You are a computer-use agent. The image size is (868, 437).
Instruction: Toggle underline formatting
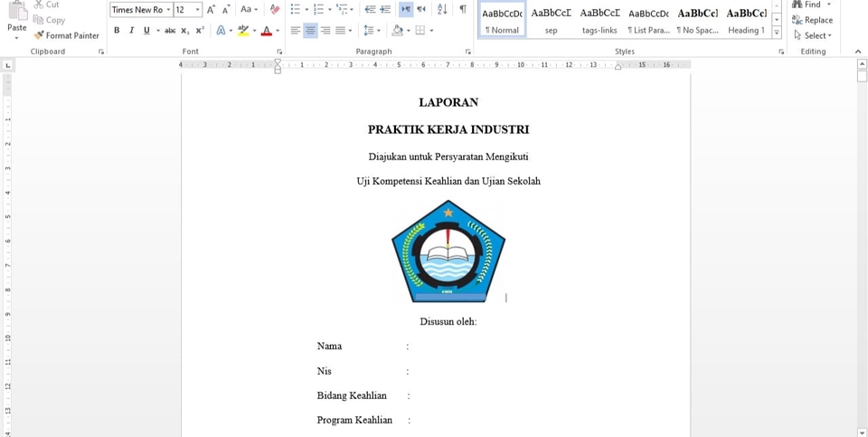pyautogui.click(x=146, y=31)
